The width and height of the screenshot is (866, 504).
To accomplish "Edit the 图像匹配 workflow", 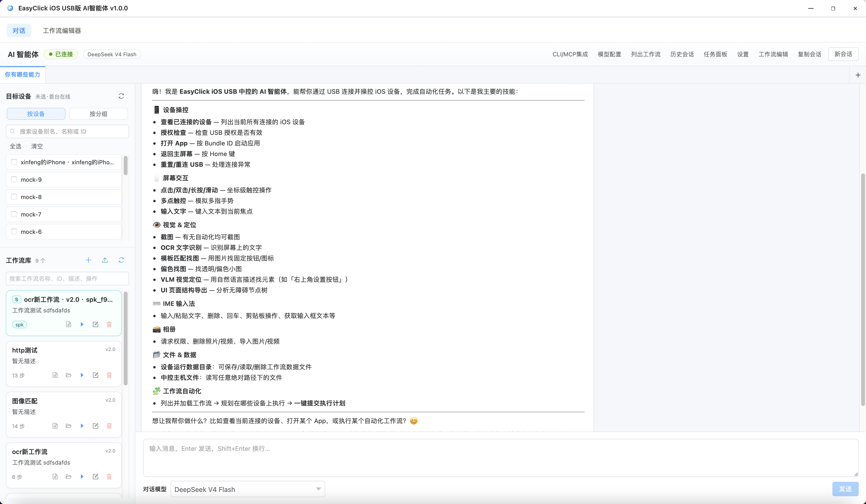I will click(95, 426).
